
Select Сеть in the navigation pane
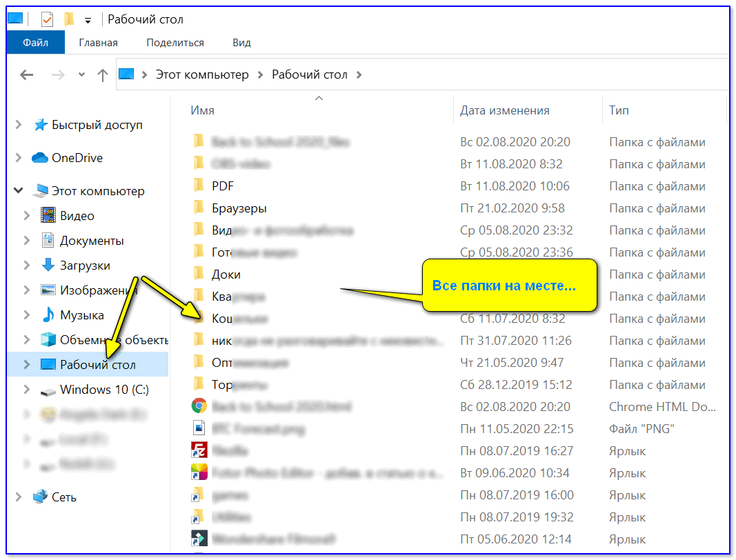click(x=63, y=497)
